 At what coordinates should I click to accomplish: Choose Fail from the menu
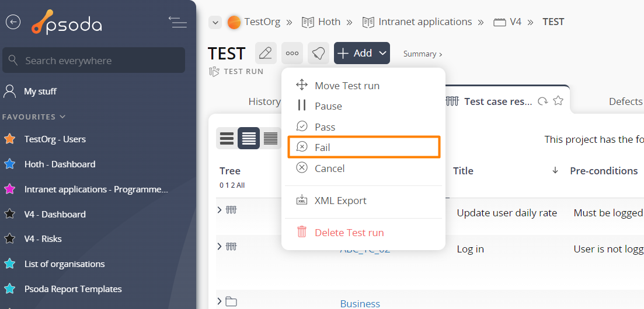point(364,147)
